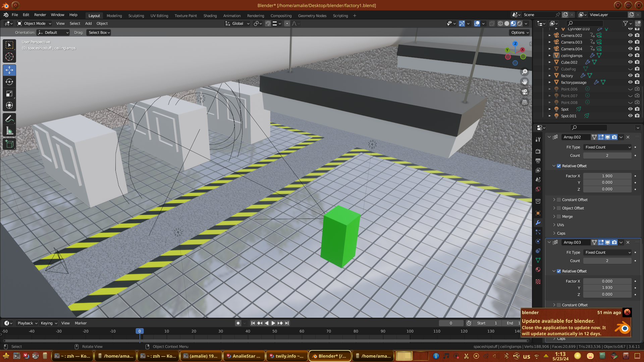Screen dimensions: 644x362
Task: Activate the Annotate pencil tool
Action: pyautogui.click(x=9, y=119)
